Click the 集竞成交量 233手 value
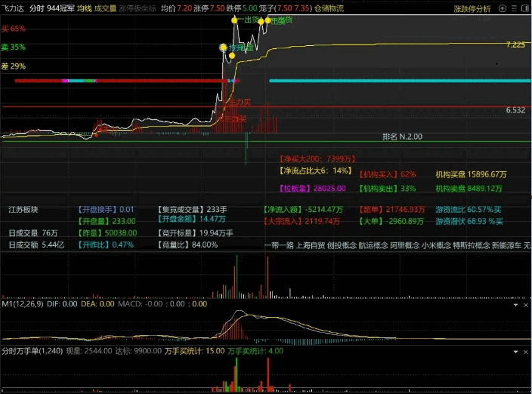 (x=192, y=209)
